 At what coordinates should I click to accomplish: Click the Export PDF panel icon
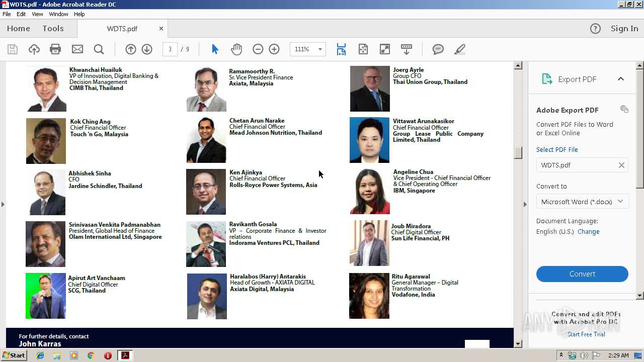tap(546, 79)
